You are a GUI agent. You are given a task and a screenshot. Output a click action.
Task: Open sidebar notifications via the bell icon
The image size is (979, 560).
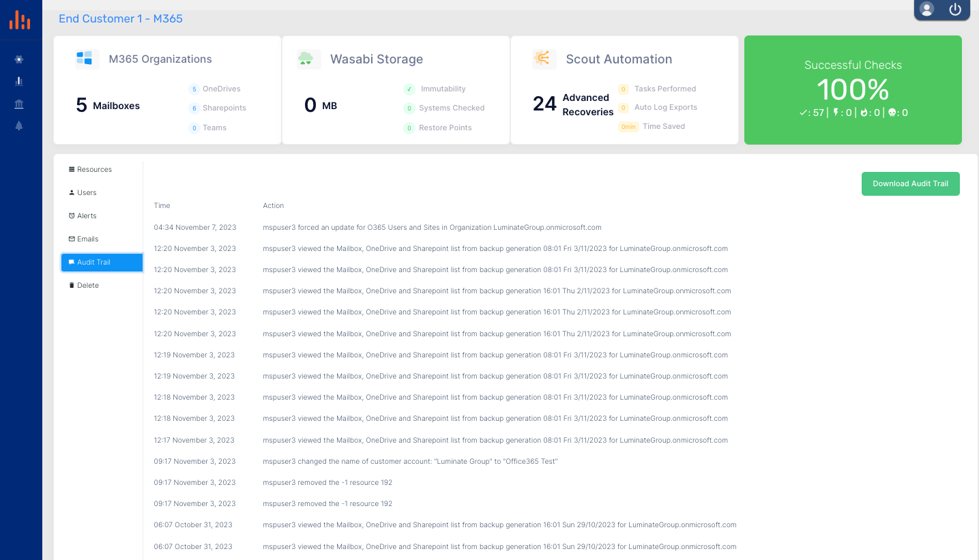(19, 126)
